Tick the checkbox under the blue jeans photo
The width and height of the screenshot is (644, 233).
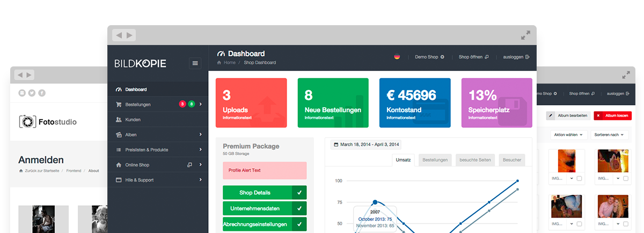[x=579, y=224]
